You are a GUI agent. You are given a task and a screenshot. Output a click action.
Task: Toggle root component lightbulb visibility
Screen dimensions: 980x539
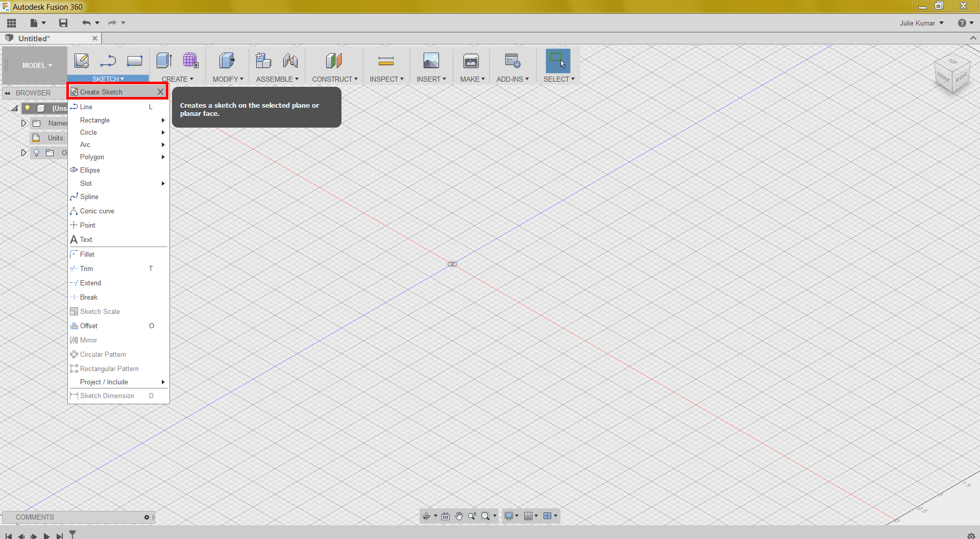click(x=28, y=108)
